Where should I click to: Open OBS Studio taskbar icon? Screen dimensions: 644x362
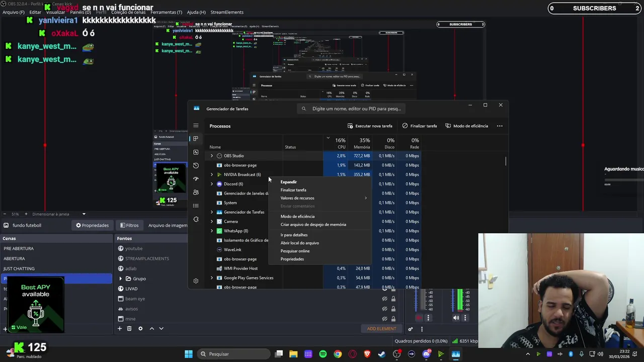coord(397,354)
